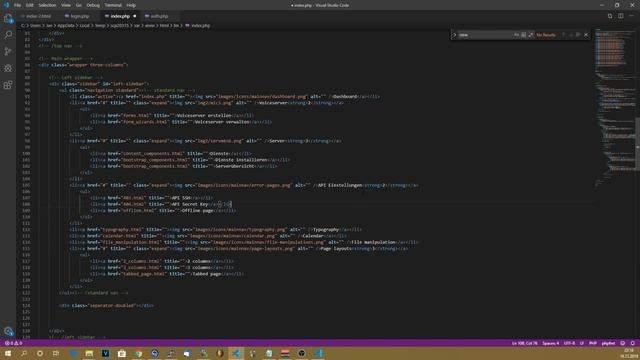Click the UTF-8 encoding indicator

click(x=569, y=343)
